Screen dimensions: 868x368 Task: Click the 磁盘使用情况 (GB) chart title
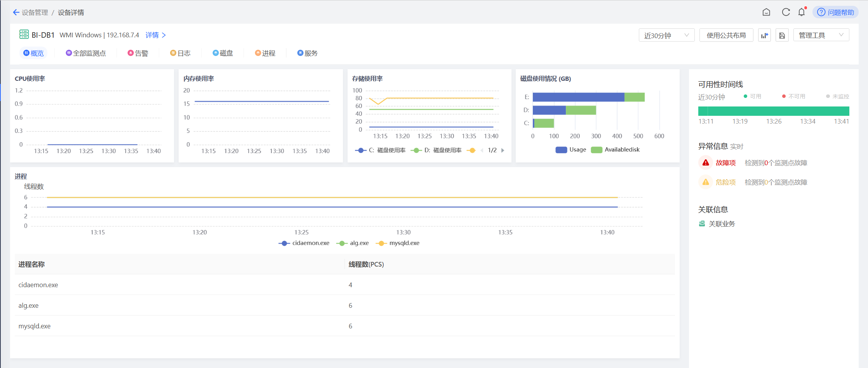(x=545, y=78)
